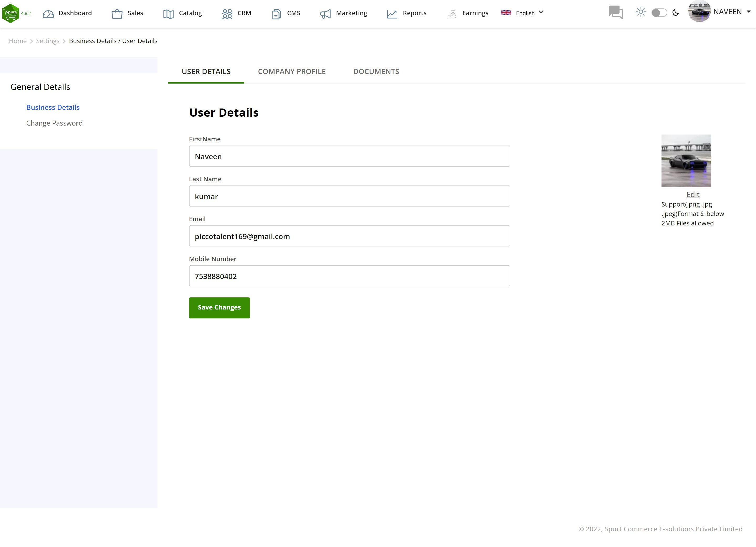This screenshot has width=756, height=547.
Task: Focus the Email input field
Action: tap(349, 236)
